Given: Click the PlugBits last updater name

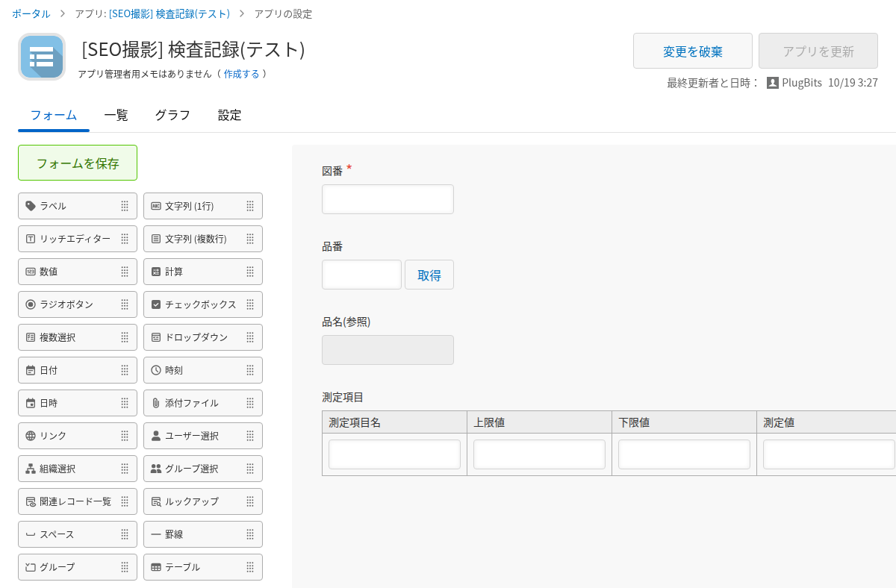Looking at the screenshot, I should click(802, 83).
